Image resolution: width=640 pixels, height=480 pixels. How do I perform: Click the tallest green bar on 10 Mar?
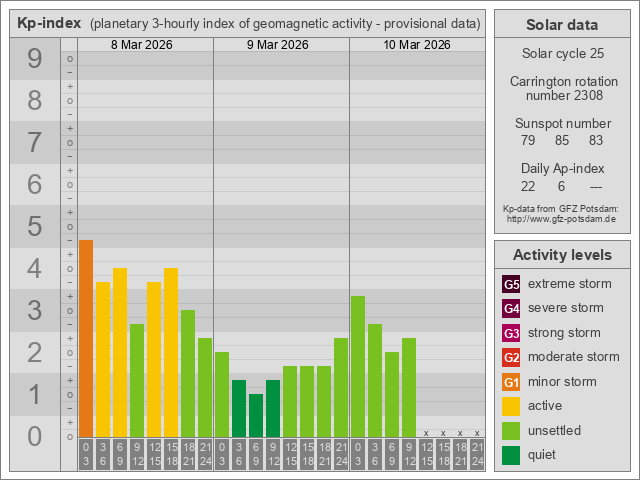click(358, 366)
